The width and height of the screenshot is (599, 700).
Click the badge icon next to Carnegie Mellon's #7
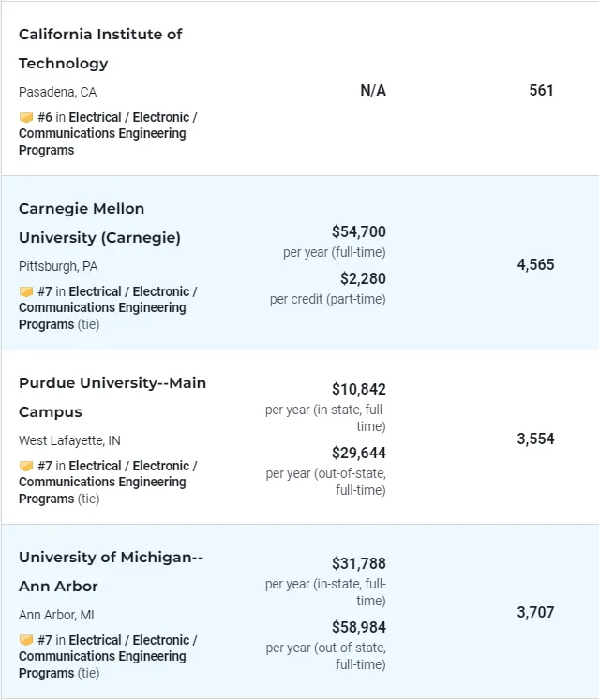point(26,292)
